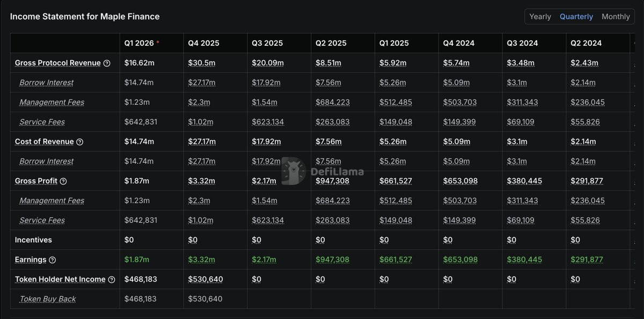Click the Q2 2024 column header

(586, 43)
